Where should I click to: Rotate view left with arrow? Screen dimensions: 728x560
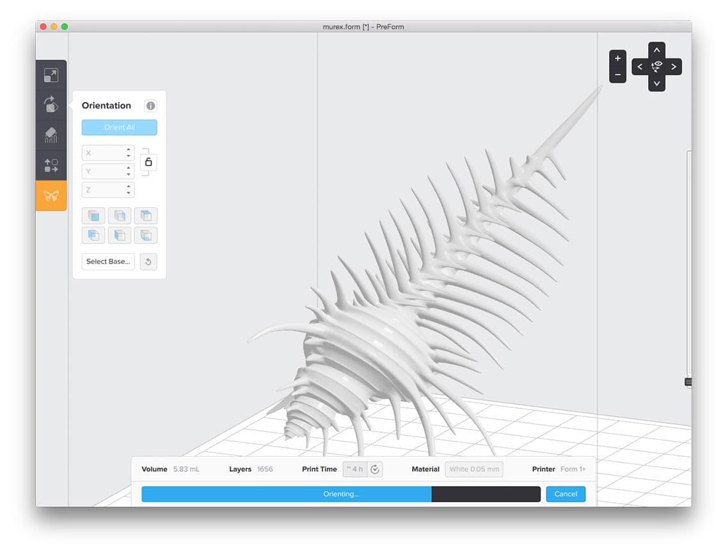[640, 67]
